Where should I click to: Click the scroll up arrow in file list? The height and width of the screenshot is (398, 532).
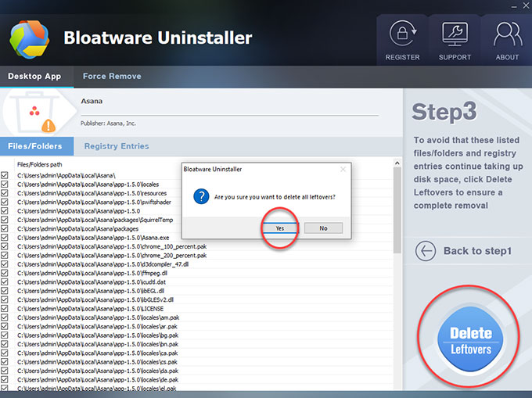[397, 163]
